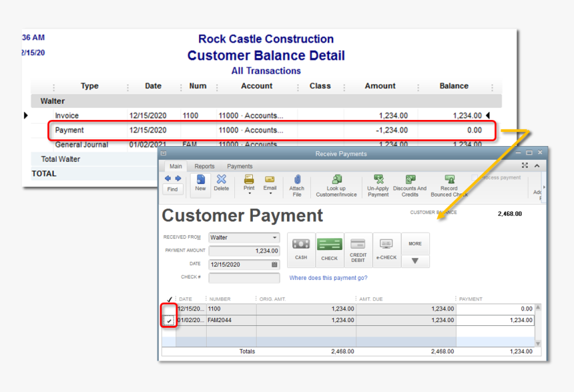Image resolution: width=574 pixels, height=392 pixels.
Task: Collapse the ribbon with caret arrow
Action: tap(537, 165)
